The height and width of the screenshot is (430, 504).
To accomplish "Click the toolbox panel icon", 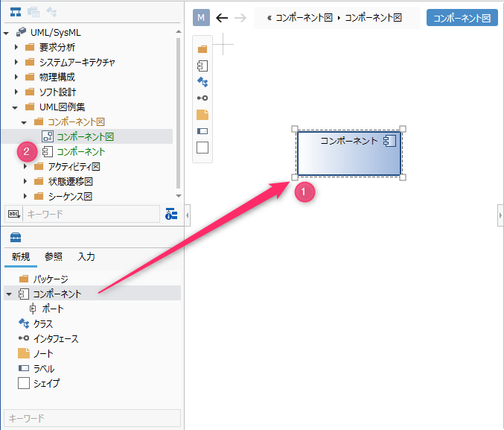I will pos(16,238).
